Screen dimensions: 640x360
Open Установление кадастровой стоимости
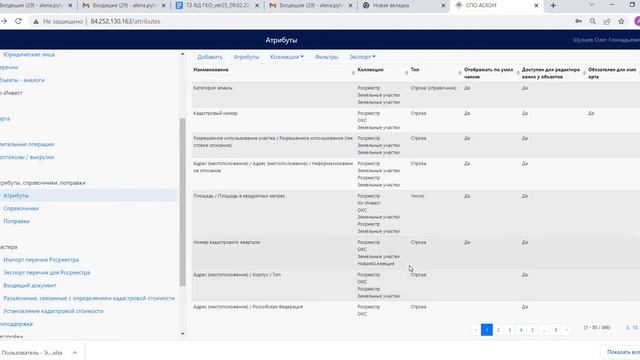53,311
